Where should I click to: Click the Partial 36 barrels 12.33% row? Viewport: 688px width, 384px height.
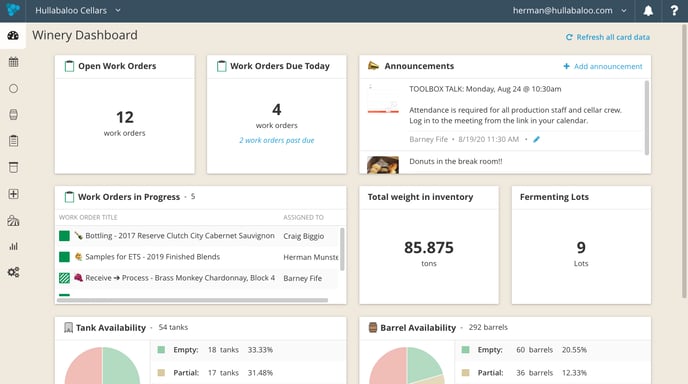(x=552, y=373)
